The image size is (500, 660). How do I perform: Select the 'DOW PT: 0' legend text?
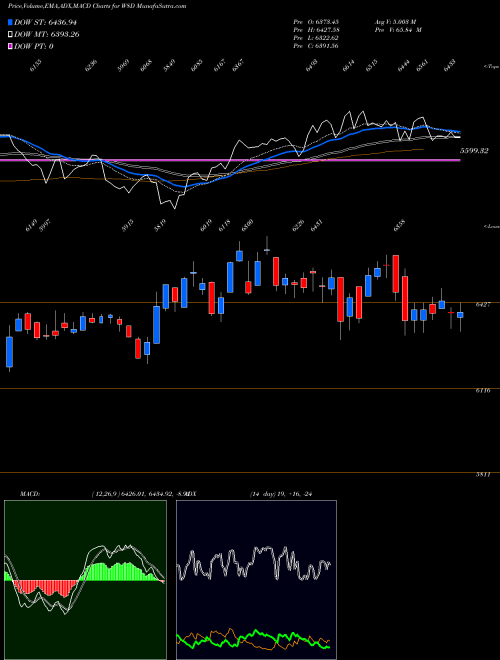tap(34, 46)
